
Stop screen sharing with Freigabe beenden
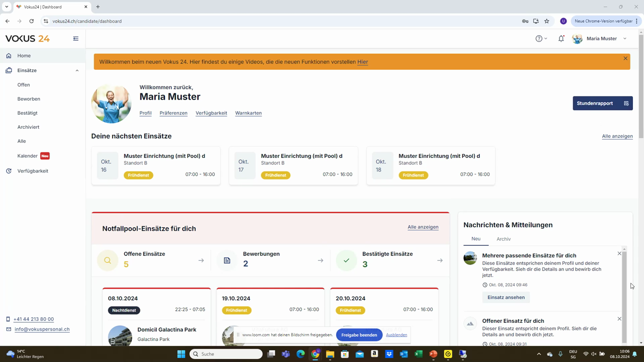tap(359, 335)
